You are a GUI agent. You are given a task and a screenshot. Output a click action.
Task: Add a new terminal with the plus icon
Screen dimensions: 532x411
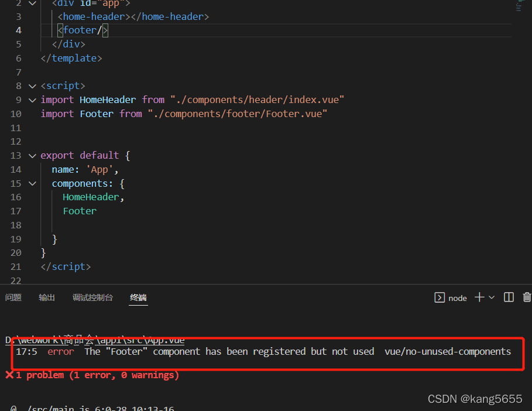click(479, 297)
